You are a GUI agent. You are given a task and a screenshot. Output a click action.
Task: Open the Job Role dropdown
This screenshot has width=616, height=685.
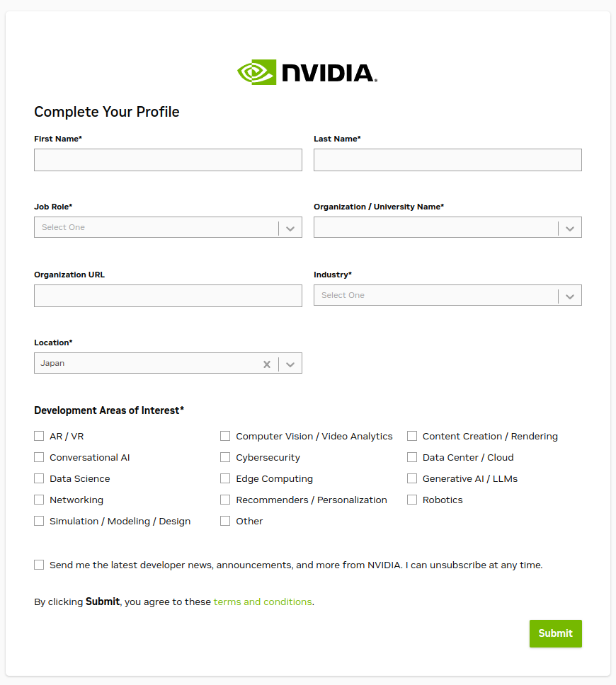pos(290,227)
